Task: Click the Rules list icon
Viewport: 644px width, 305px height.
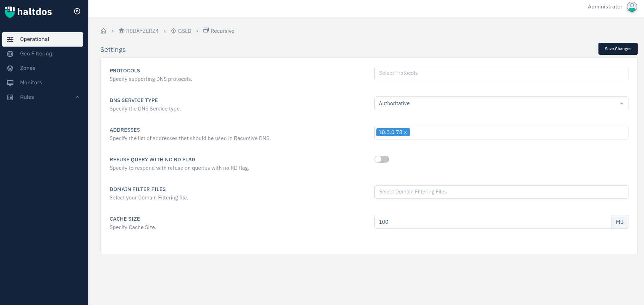Action: 10,97
